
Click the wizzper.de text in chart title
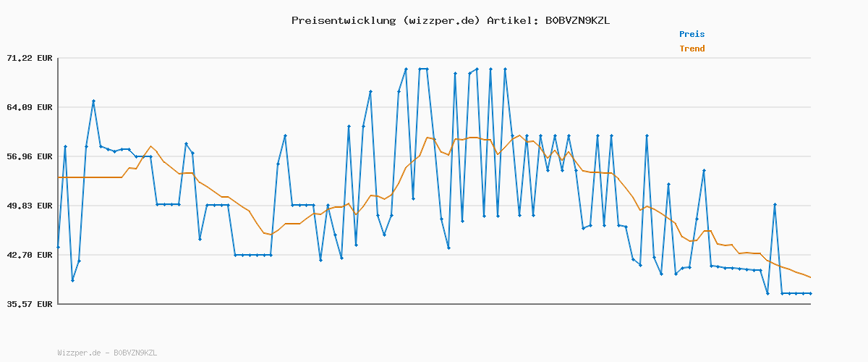click(x=441, y=20)
